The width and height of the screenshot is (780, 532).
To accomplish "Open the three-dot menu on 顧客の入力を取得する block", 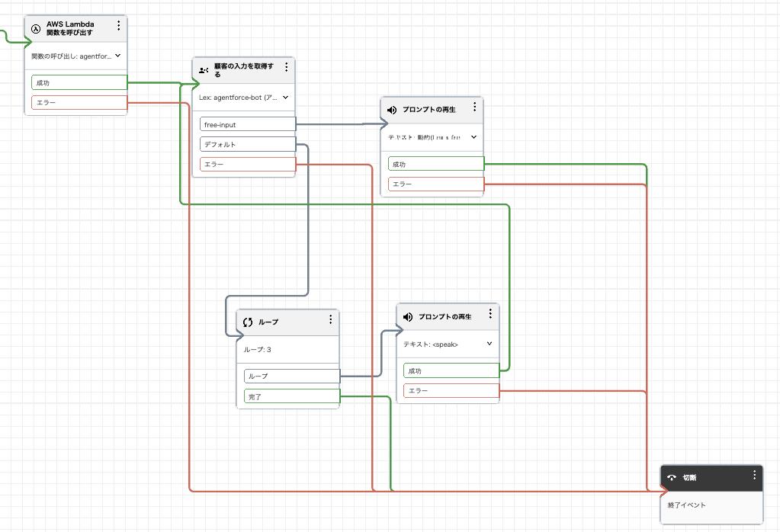I will click(286, 66).
